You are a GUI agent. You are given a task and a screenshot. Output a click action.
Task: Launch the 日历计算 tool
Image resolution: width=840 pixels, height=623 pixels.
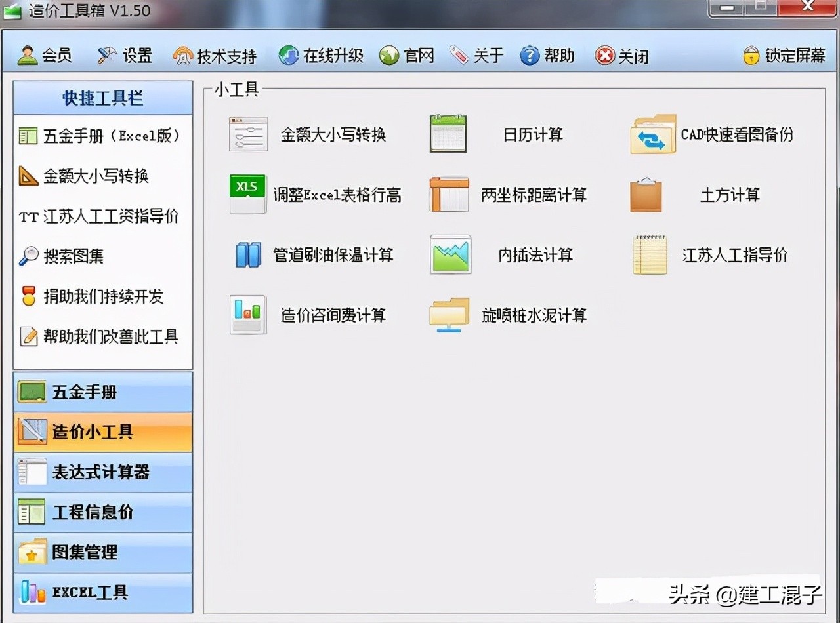[533, 134]
